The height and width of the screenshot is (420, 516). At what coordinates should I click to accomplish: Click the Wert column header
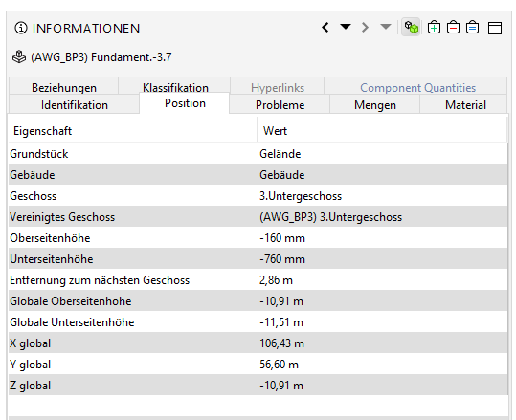[x=382, y=130]
